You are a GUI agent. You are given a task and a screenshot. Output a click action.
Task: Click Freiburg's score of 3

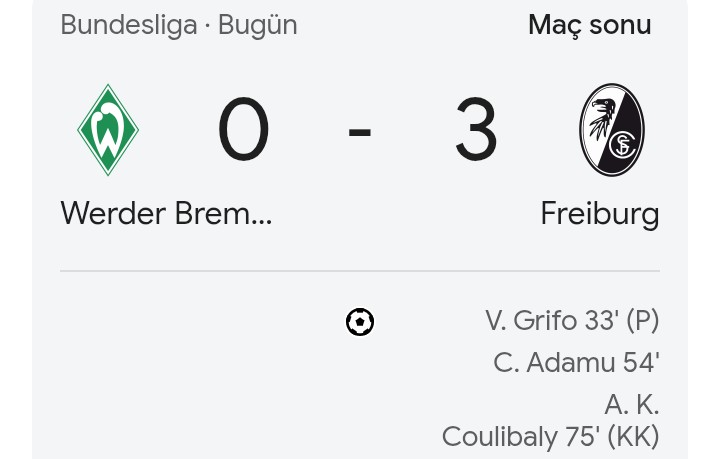coord(476,130)
